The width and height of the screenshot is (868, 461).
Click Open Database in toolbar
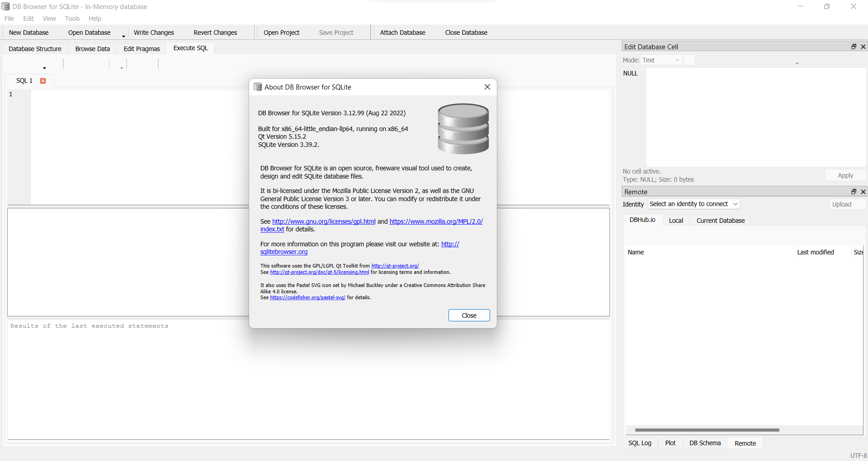pyautogui.click(x=90, y=33)
